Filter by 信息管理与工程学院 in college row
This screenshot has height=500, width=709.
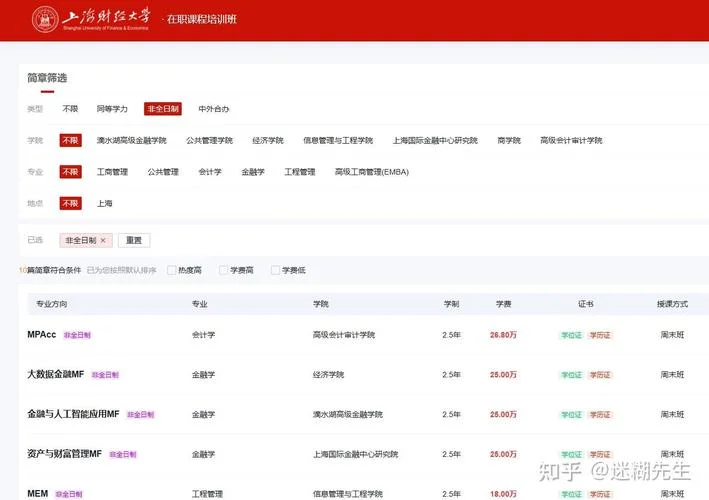pyautogui.click(x=338, y=141)
